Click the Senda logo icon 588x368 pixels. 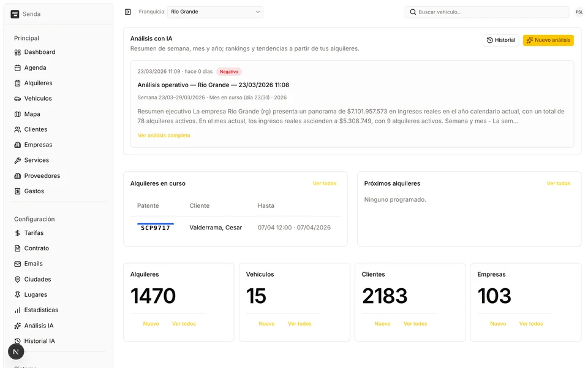[15, 14]
